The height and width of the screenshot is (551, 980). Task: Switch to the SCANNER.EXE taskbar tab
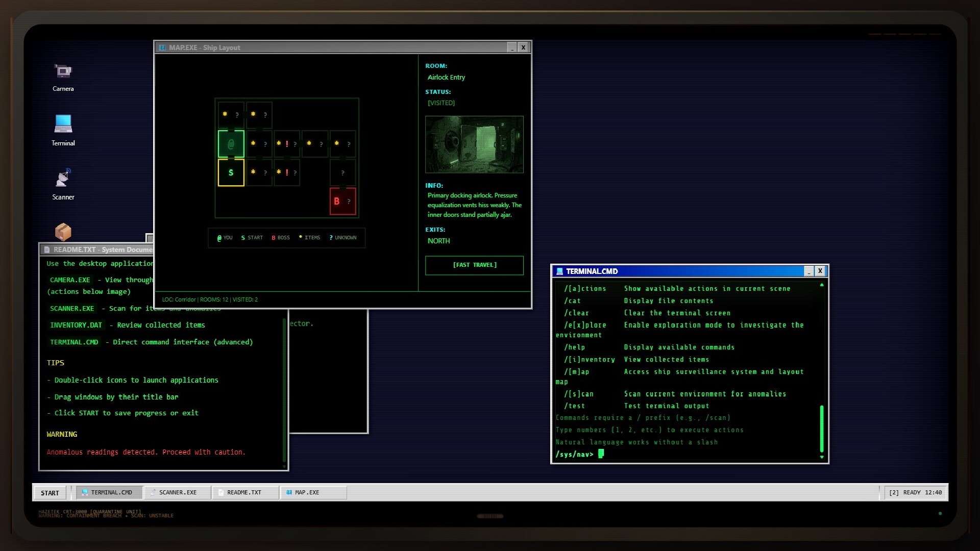tap(177, 492)
